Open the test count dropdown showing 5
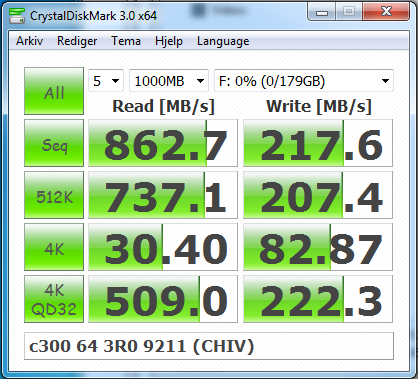 click(106, 81)
